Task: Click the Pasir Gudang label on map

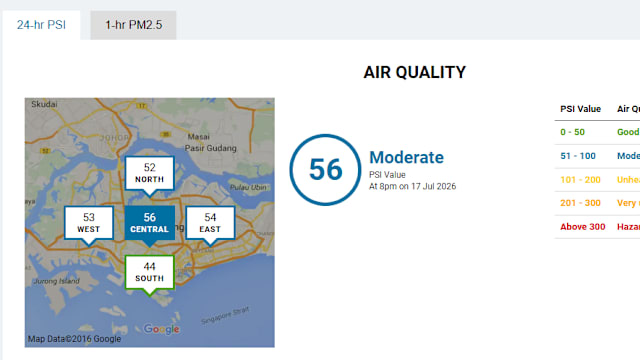Action: coord(211,148)
